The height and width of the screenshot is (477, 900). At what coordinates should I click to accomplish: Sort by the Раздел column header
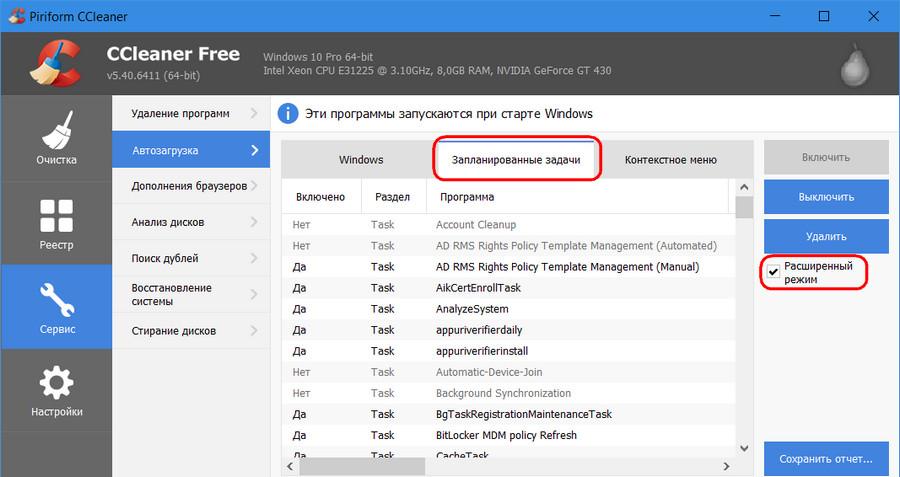(393, 197)
